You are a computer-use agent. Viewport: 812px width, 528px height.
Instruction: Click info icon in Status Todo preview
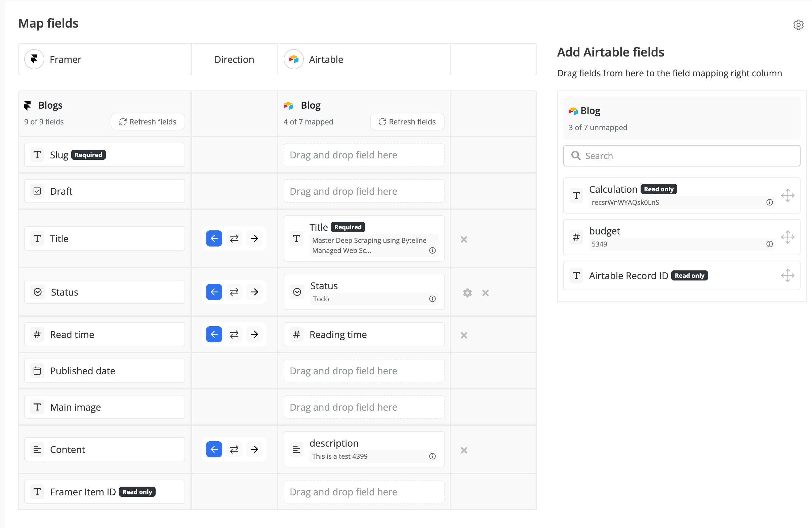pyautogui.click(x=432, y=299)
